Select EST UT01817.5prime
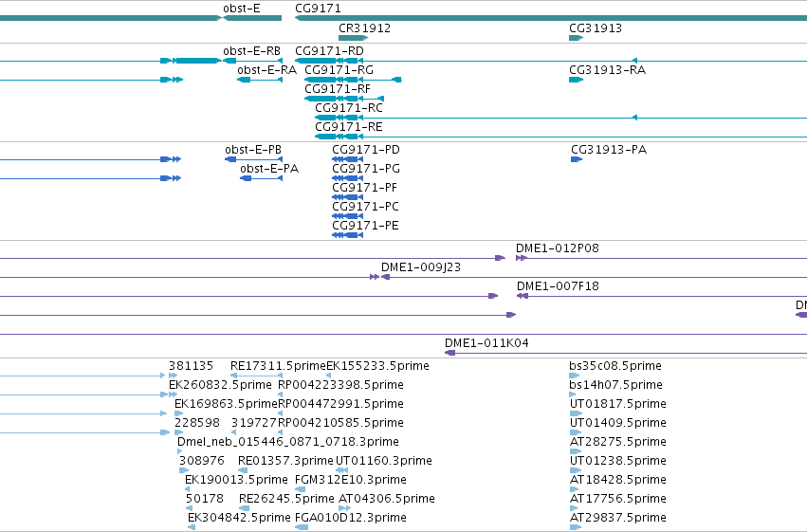 [618, 404]
